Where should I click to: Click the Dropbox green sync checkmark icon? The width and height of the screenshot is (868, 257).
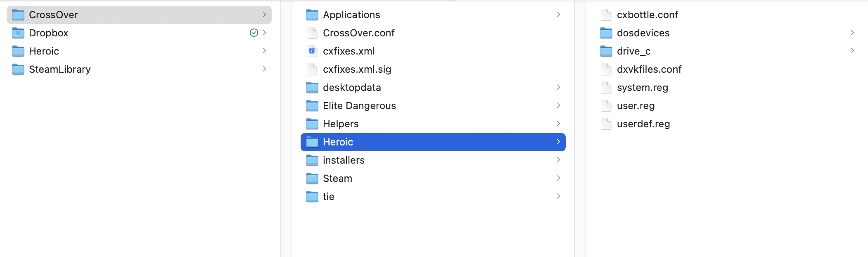point(254,33)
